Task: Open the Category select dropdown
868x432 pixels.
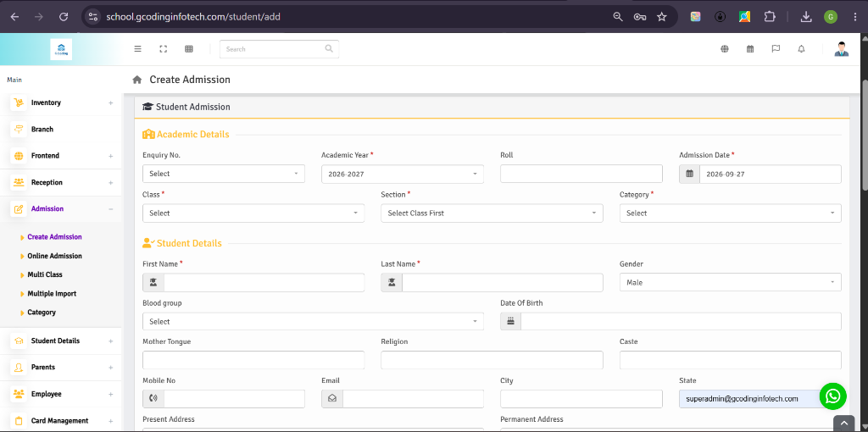Action: pyautogui.click(x=730, y=213)
